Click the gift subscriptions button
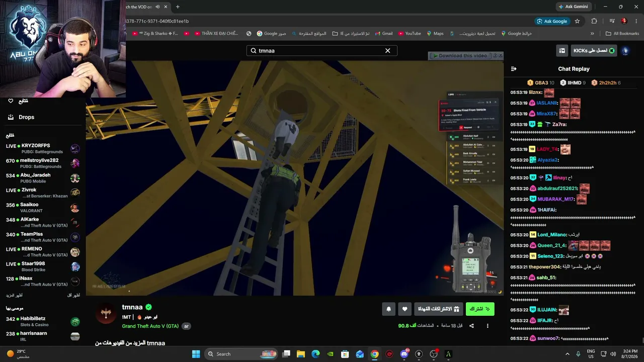This screenshot has height=362, width=644. click(439, 309)
